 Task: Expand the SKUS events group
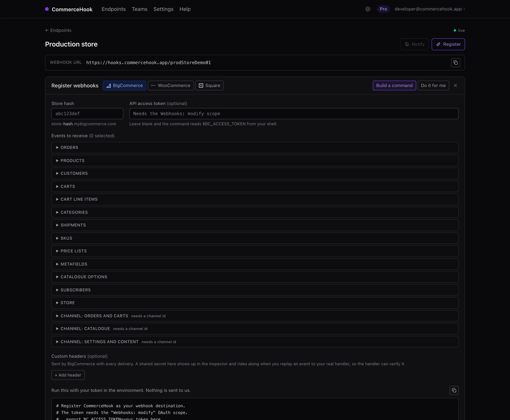[255, 238]
